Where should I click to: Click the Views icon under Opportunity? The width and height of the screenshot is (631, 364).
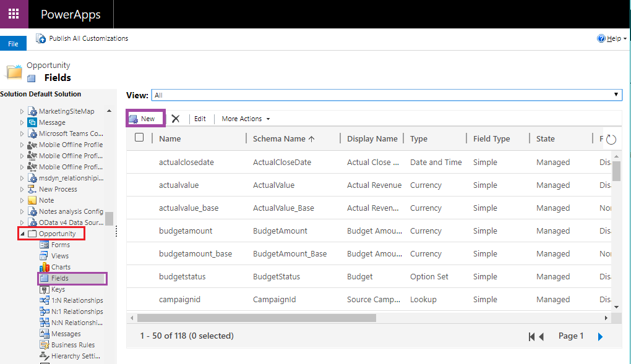click(x=45, y=256)
